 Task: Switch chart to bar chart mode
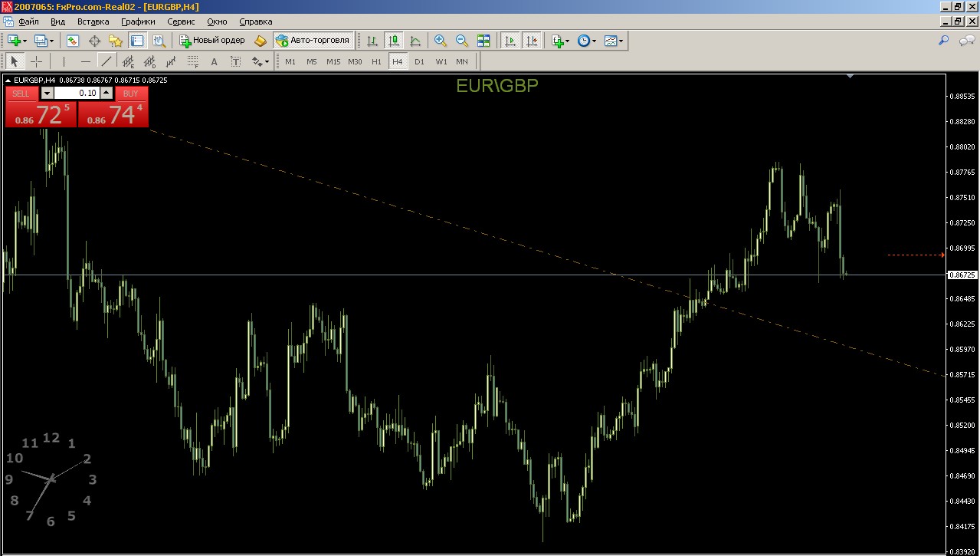point(372,41)
